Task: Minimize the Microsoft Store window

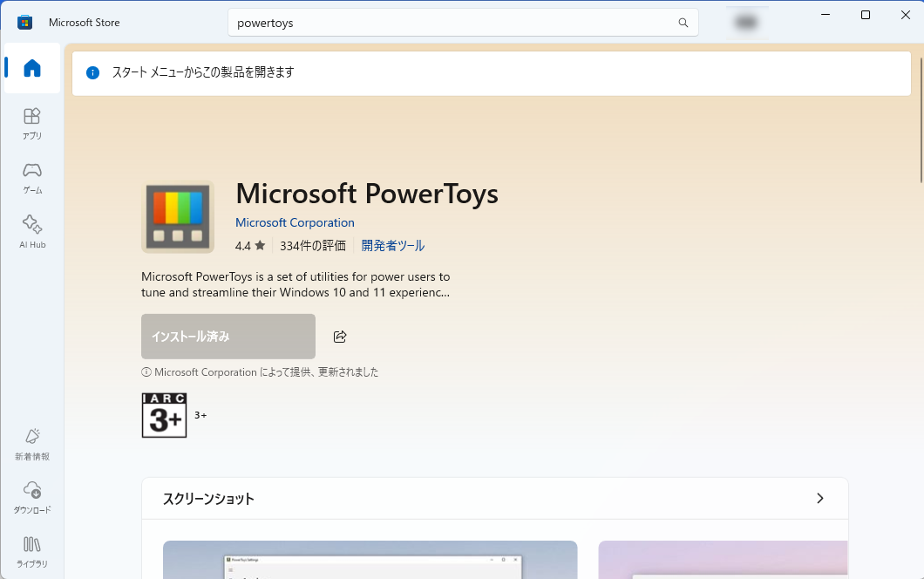Action: pyautogui.click(x=825, y=15)
